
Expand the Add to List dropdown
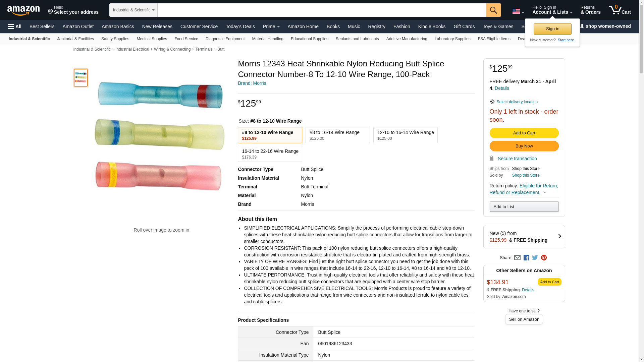tap(524, 207)
